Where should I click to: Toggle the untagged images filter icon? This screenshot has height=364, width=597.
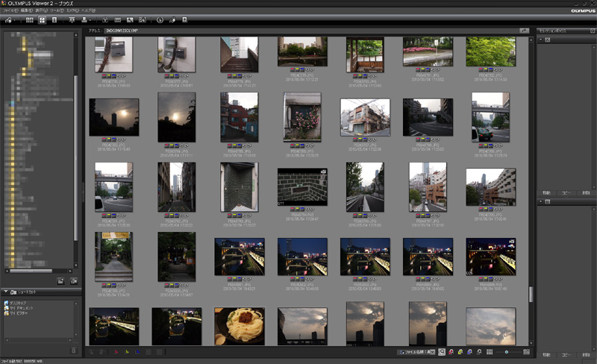(479, 352)
